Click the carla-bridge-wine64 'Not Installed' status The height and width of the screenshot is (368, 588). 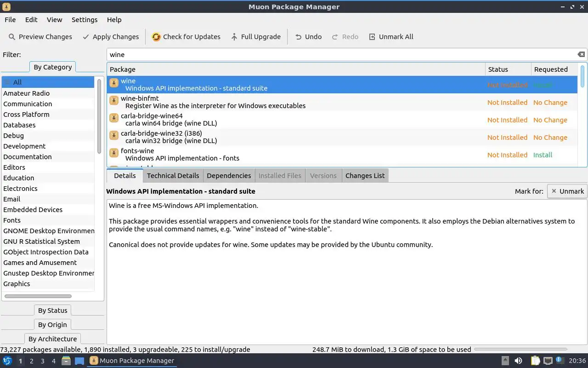[x=507, y=120]
